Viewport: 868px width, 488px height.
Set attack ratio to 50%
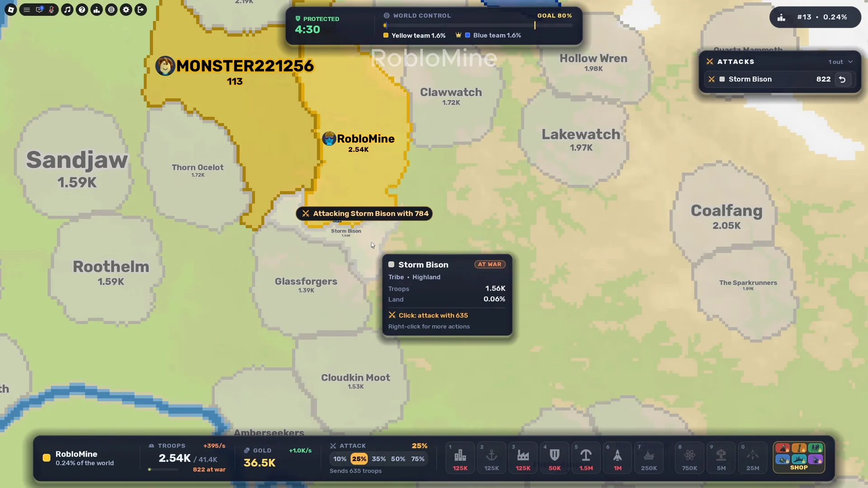pos(398,459)
